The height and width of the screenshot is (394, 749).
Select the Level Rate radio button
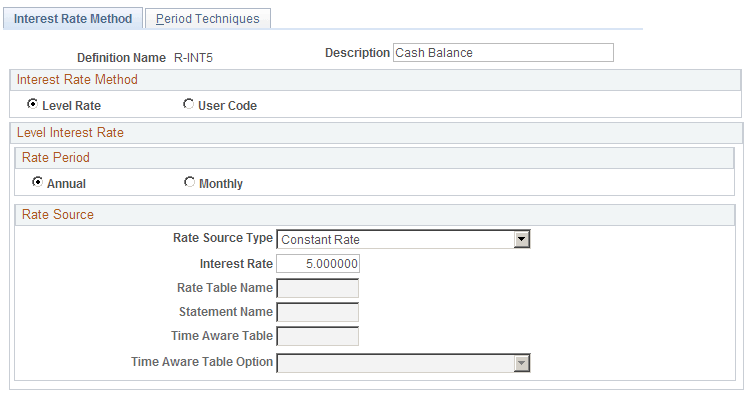32,104
